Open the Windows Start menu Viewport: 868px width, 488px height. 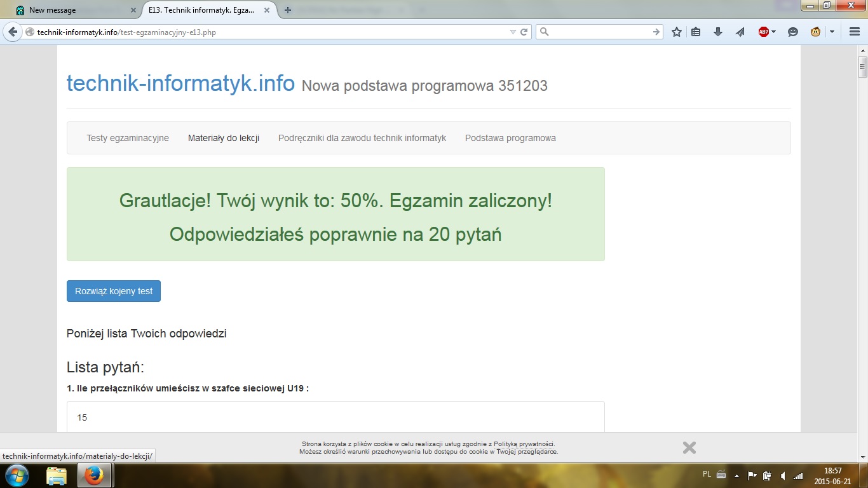click(x=17, y=475)
